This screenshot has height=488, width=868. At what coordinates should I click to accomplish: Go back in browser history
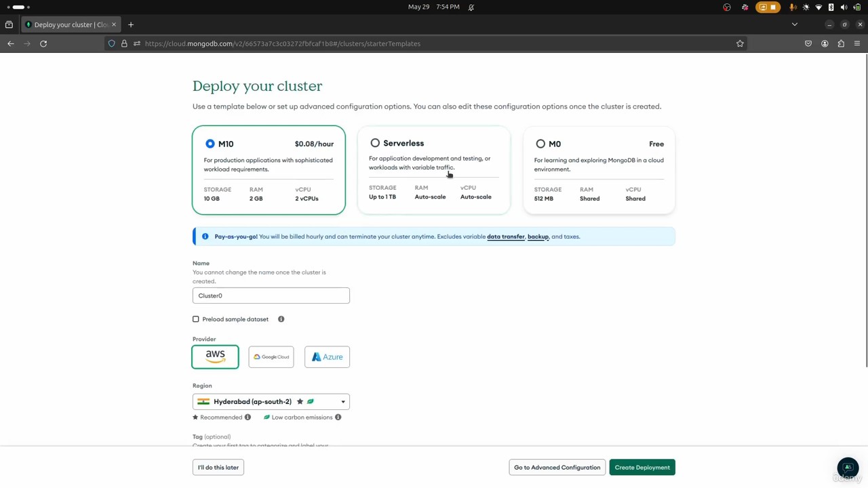pos(11,43)
